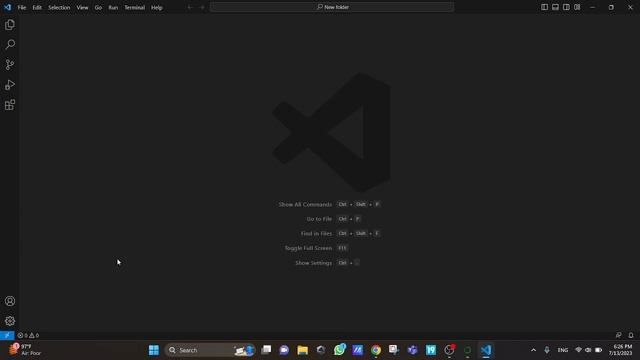Screen dimensions: 640x360
Task: Open the Accounts menu icon
Action: tap(10, 301)
